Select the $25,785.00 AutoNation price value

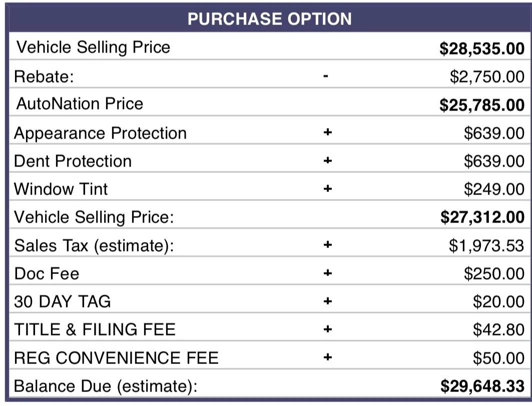pyautogui.click(x=482, y=105)
